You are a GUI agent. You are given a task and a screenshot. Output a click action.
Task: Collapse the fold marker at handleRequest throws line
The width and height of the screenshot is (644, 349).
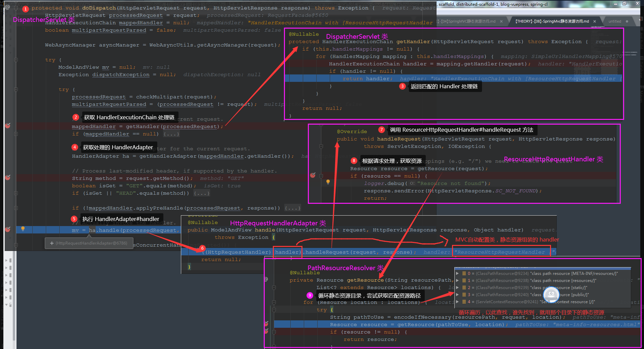pos(321,146)
